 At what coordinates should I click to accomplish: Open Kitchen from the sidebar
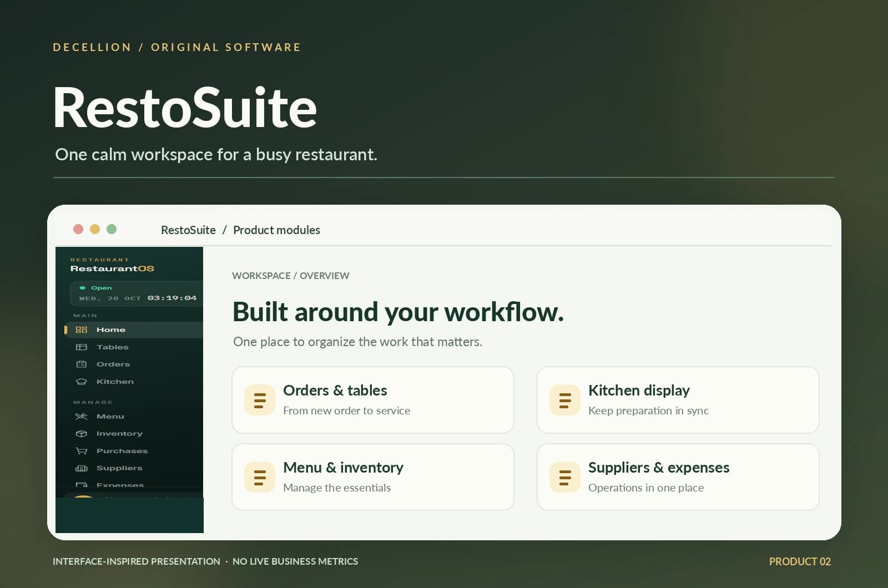[x=134, y=382]
